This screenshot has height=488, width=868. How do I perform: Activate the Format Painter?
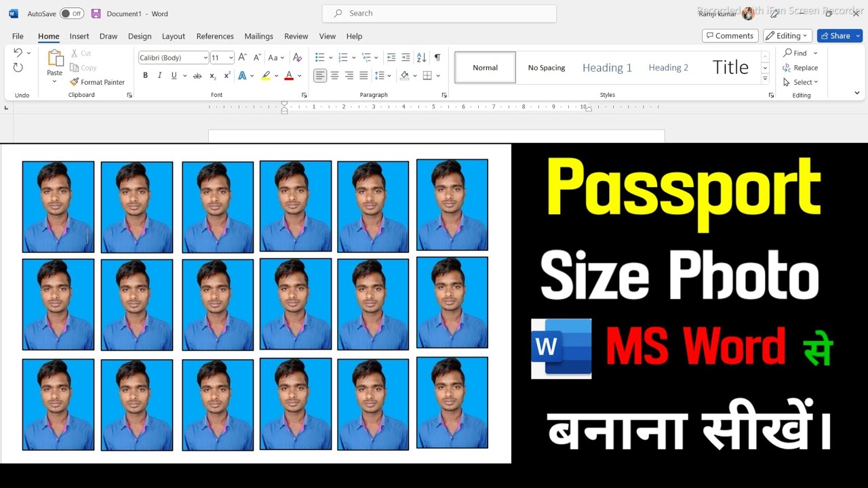[98, 82]
